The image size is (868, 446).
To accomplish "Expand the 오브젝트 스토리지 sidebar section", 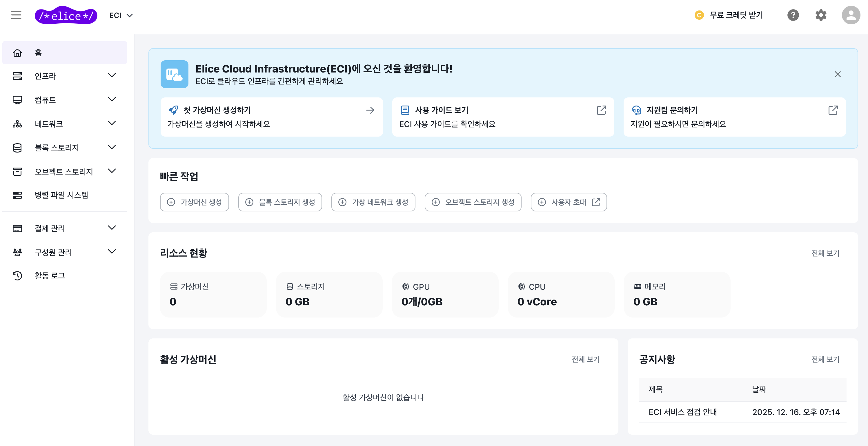I will (112, 171).
